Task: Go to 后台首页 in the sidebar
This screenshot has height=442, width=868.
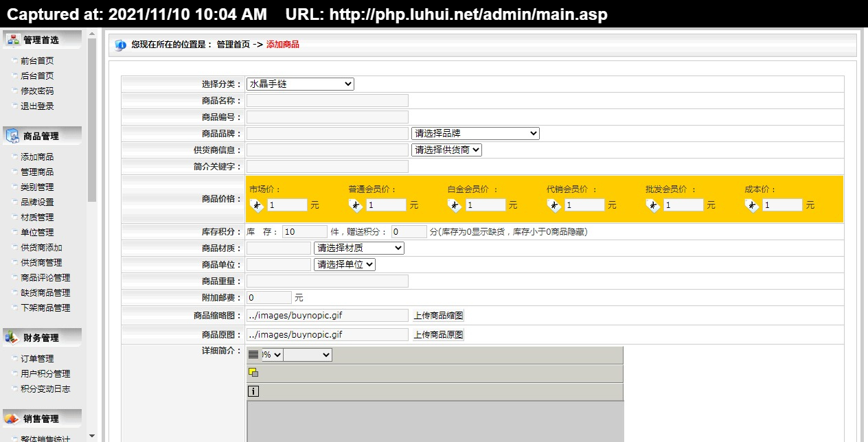Action: tap(37, 76)
